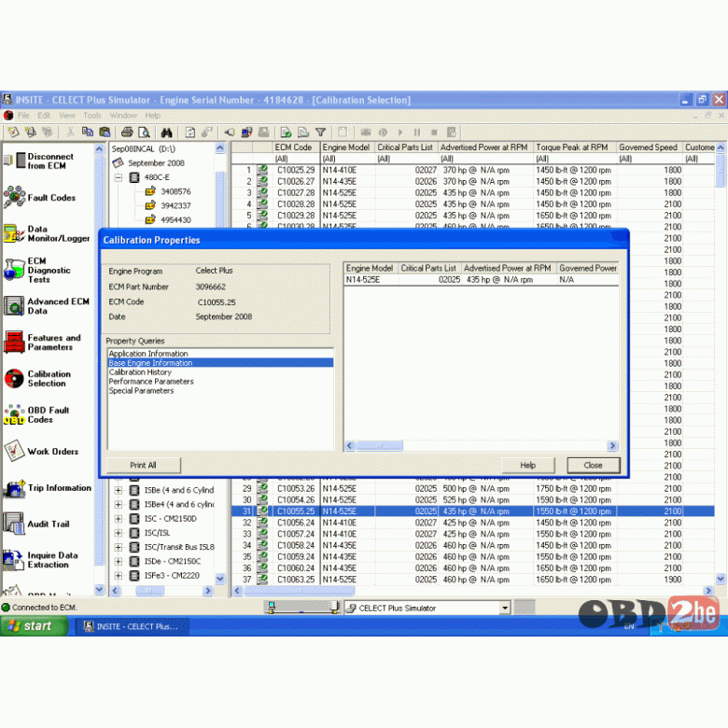The height and width of the screenshot is (728, 728).
Task: Select Performance Parameters query
Action: tap(220, 381)
